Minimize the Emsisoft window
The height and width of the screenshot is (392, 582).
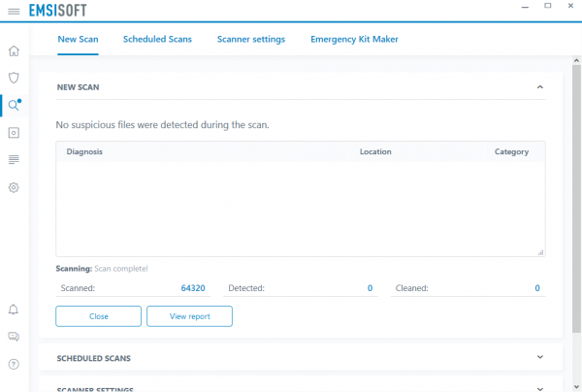pos(525,7)
